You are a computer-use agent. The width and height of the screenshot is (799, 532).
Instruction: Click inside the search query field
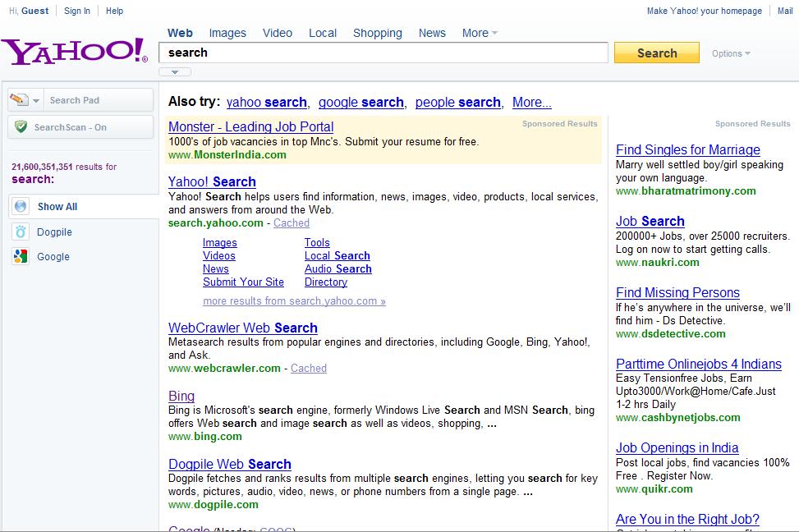coord(383,53)
